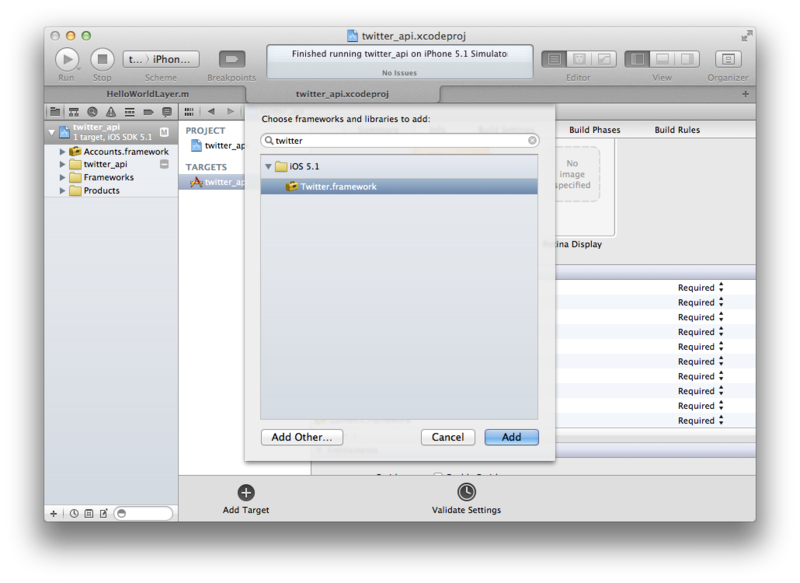Toggle the Breakpoints button
This screenshot has height=583, width=800.
232,59
